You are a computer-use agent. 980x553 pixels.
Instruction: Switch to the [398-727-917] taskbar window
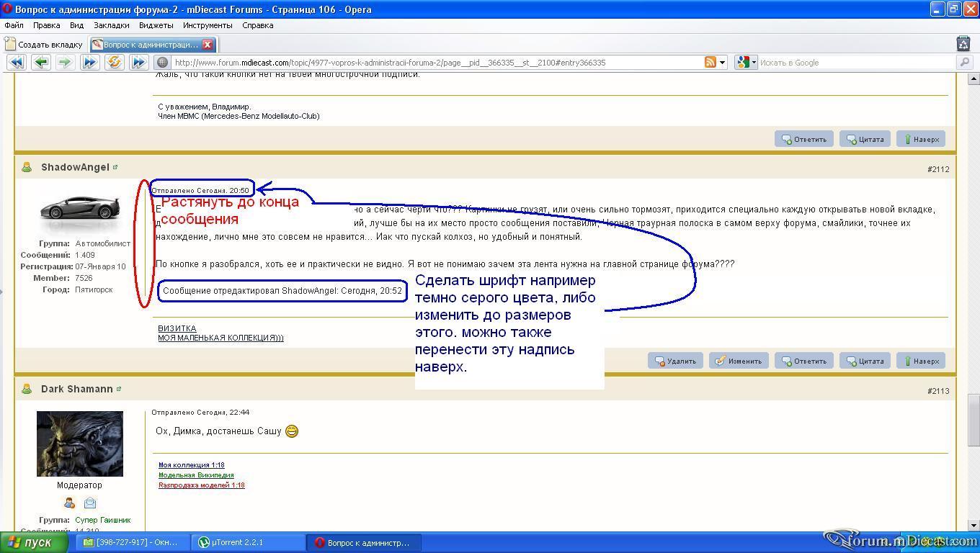[133, 542]
